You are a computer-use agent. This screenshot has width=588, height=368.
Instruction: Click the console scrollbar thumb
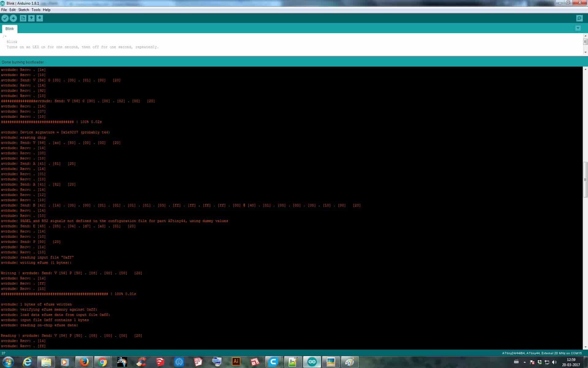585,180
